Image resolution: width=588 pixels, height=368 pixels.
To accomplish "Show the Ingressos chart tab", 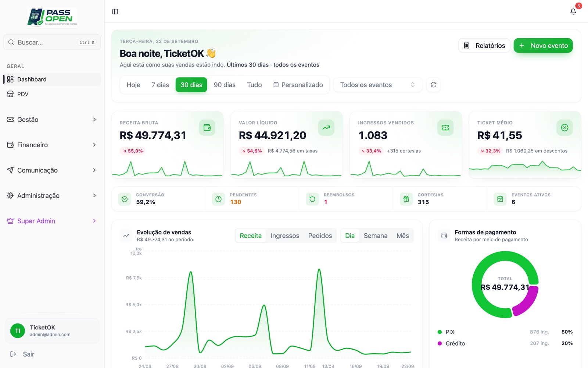I will [x=285, y=236].
